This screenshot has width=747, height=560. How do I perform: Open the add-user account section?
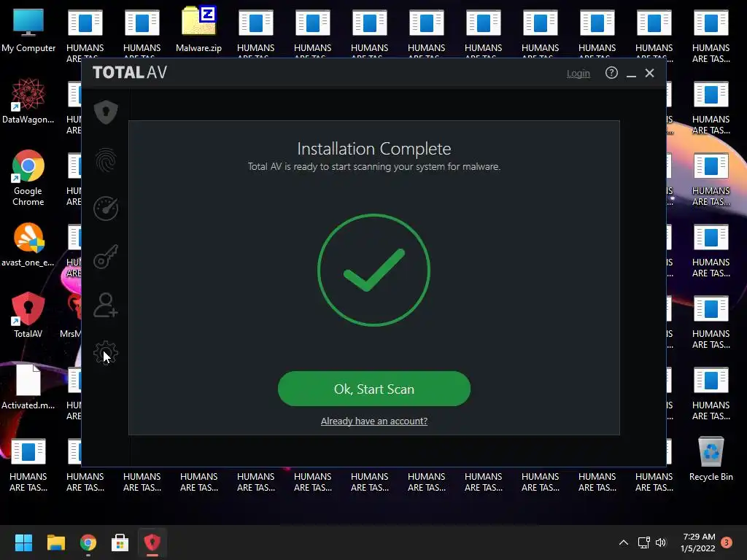[106, 305]
